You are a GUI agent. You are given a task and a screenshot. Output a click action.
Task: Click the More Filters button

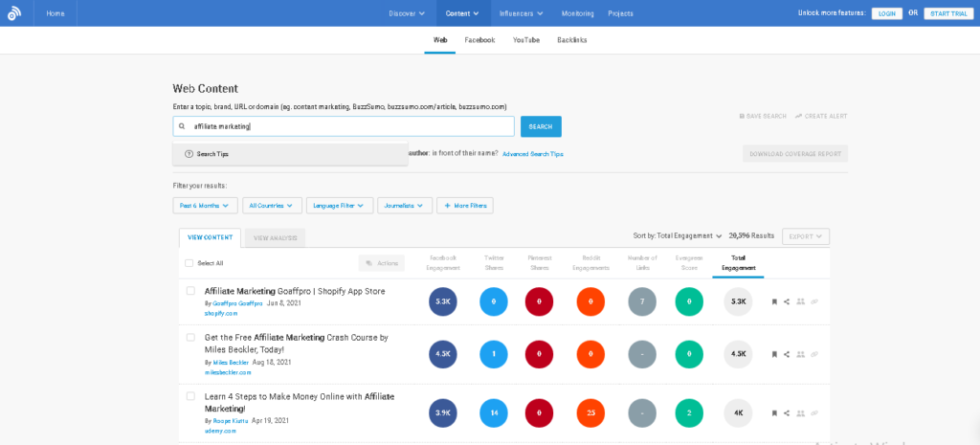(x=464, y=205)
